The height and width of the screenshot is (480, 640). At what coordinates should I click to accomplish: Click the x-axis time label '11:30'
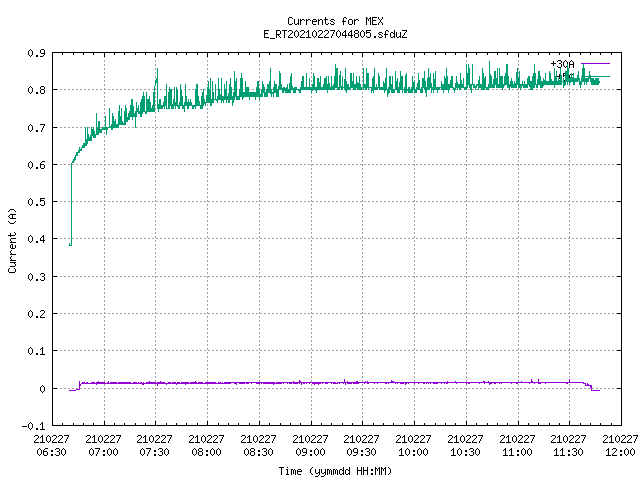click(568, 452)
